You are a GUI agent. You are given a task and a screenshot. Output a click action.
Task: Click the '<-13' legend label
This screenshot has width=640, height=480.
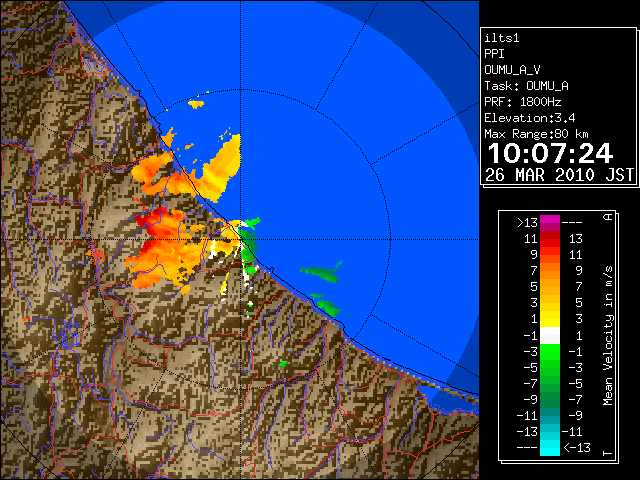(x=577, y=448)
